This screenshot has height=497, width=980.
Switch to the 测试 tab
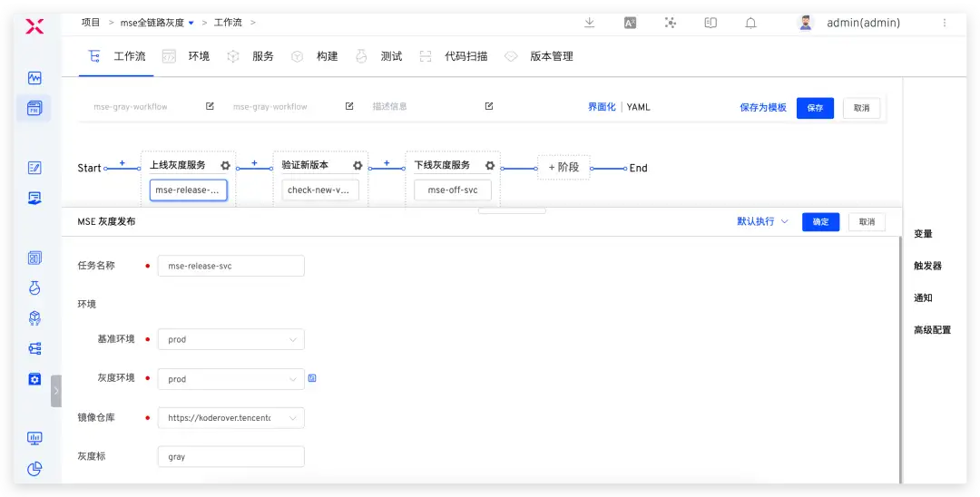tap(379, 56)
